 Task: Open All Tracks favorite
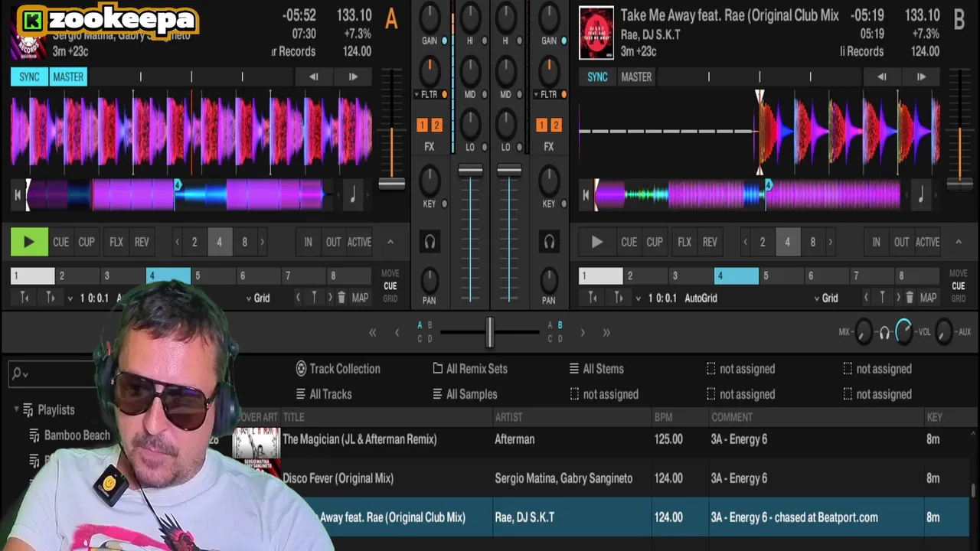pos(324,394)
